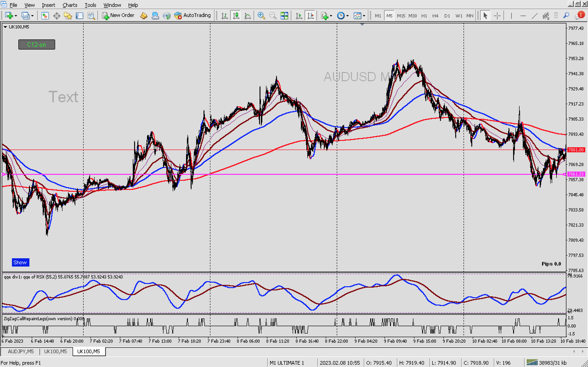Switch timeframe to H4
588x367 pixels.
click(x=435, y=16)
